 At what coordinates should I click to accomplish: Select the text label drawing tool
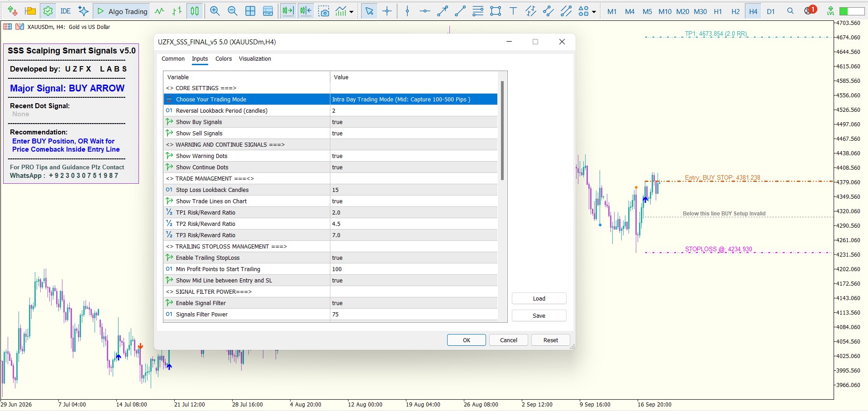(513, 11)
